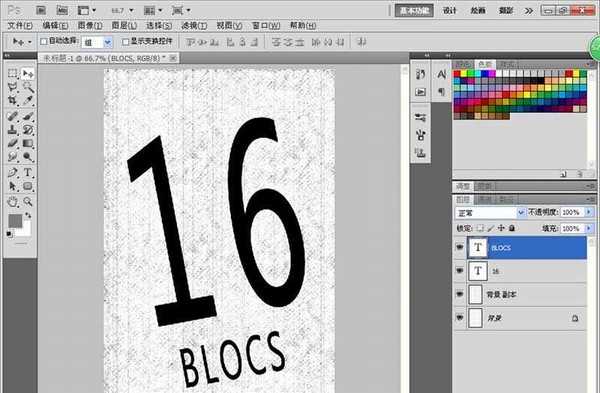Open the screen mode dropdown
This screenshot has width=600, height=393.
pyautogui.click(x=181, y=10)
